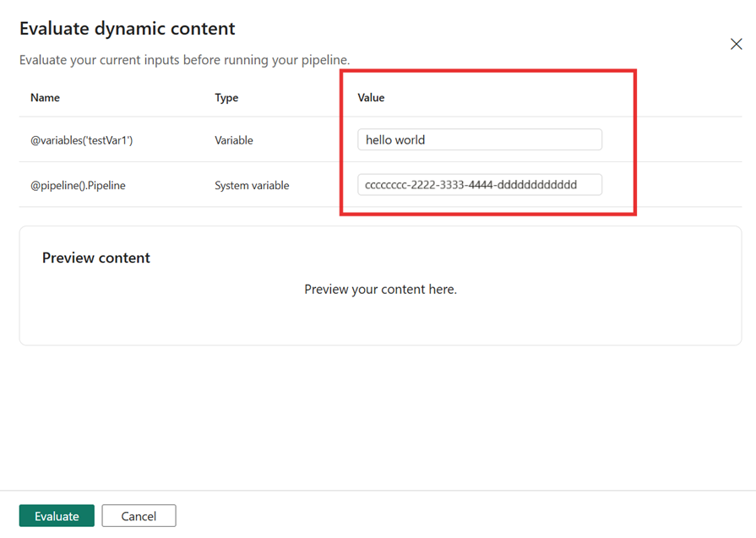
Task: Click the Variable type label
Action: click(x=234, y=139)
